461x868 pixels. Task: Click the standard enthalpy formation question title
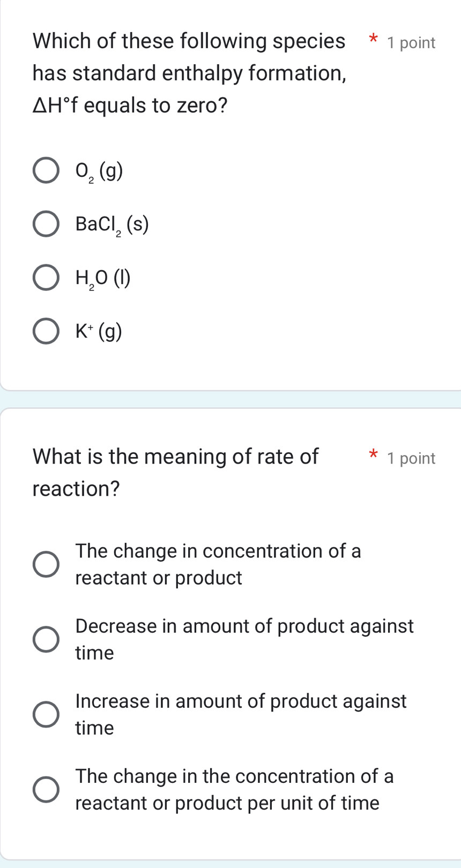coord(189,73)
